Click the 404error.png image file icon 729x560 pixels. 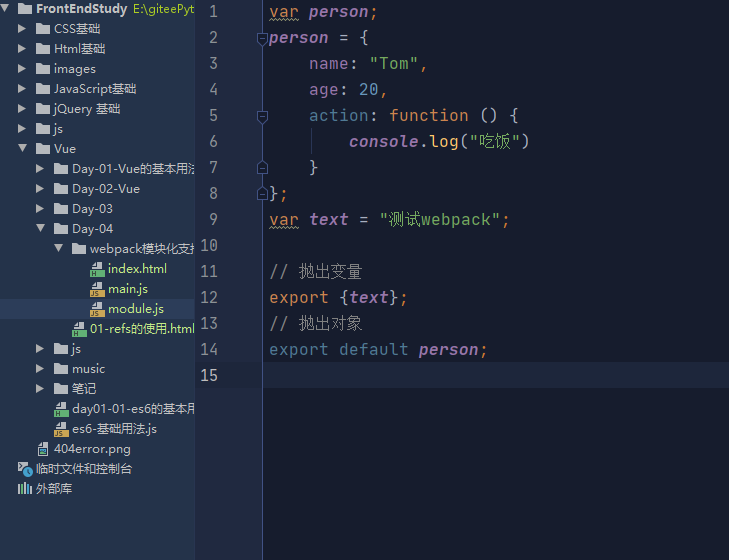pyautogui.click(x=43, y=449)
